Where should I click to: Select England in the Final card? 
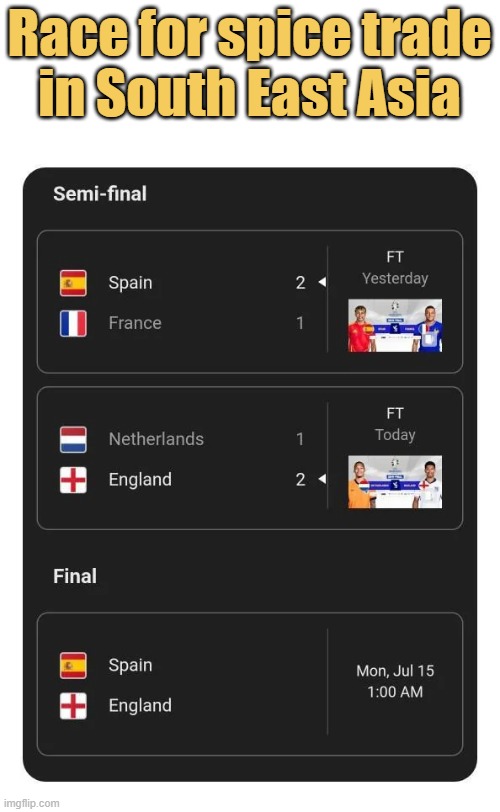[x=140, y=706]
